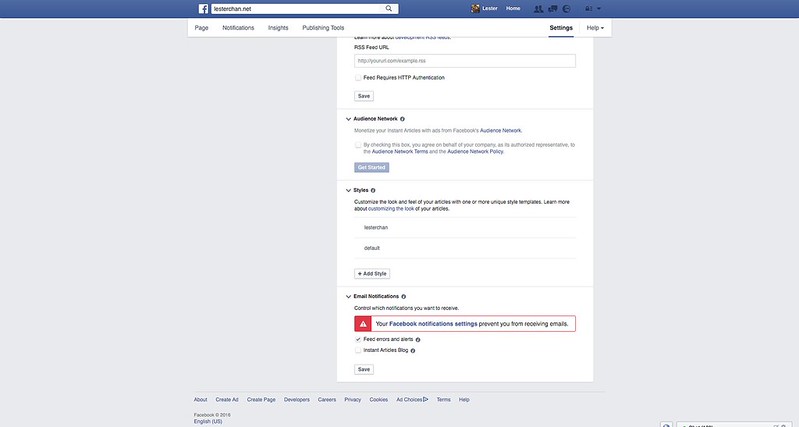Go to the Insights tab
This screenshot has width=799, height=427.
point(278,28)
